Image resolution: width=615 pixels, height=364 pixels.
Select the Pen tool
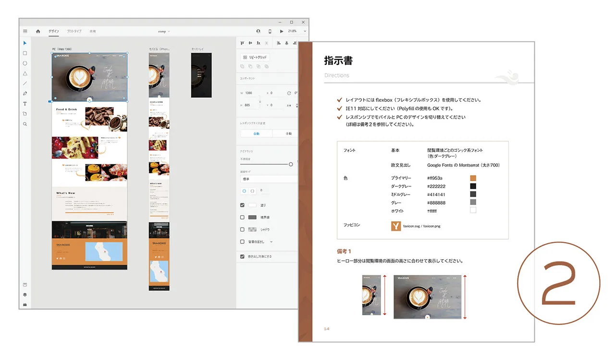click(25, 93)
